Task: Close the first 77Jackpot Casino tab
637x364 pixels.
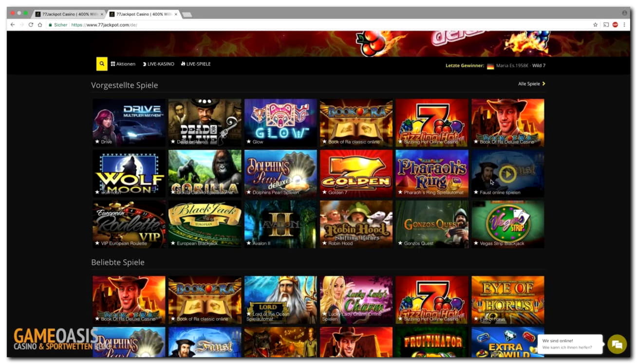Action: [102, 14]
